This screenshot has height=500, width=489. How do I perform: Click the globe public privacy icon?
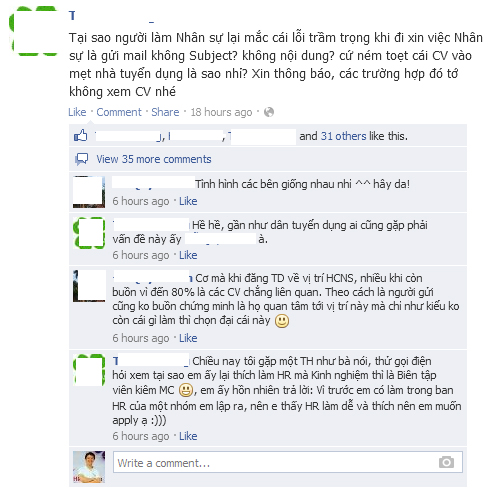[269, 112]
